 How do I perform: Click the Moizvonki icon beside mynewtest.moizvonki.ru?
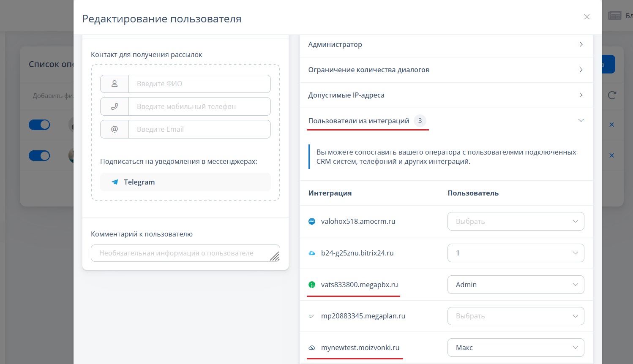point(312,348)
